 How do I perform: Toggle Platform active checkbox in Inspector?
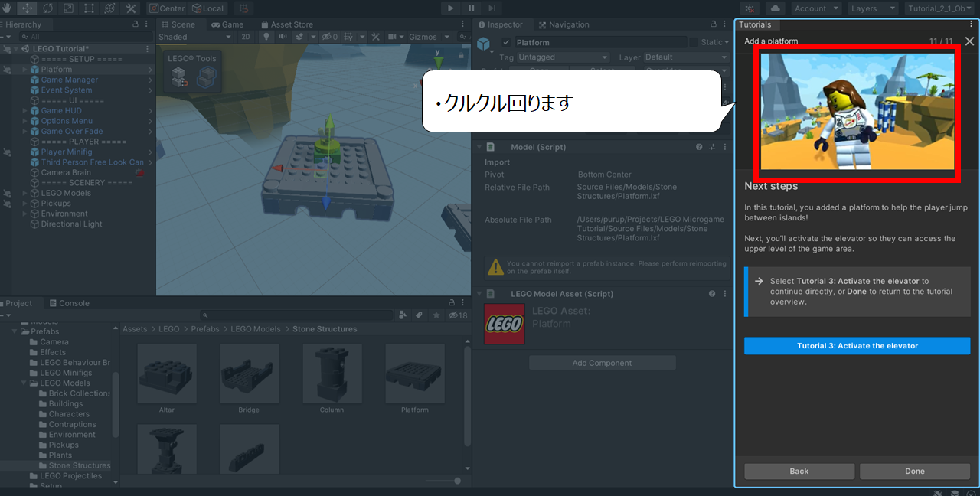click(x=506, y=42)
